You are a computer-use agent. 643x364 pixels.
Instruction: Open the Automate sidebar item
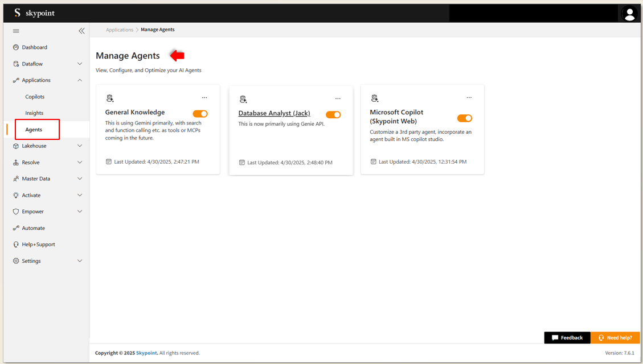point(34,228)
